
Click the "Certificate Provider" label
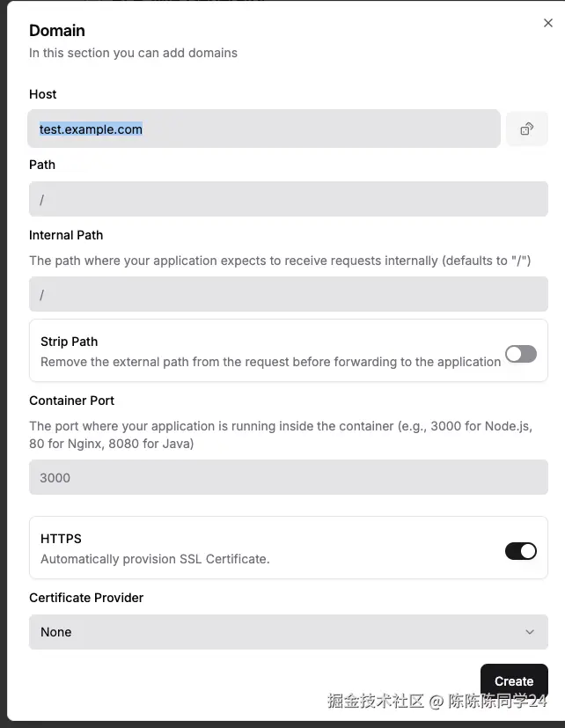(x=86, y=598)
